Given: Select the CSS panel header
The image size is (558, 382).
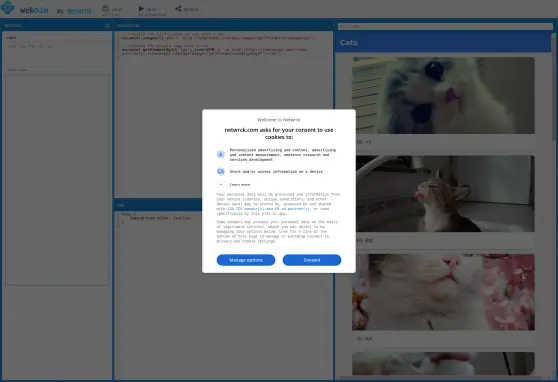Looking at the screenshot, I should (158, 205).
